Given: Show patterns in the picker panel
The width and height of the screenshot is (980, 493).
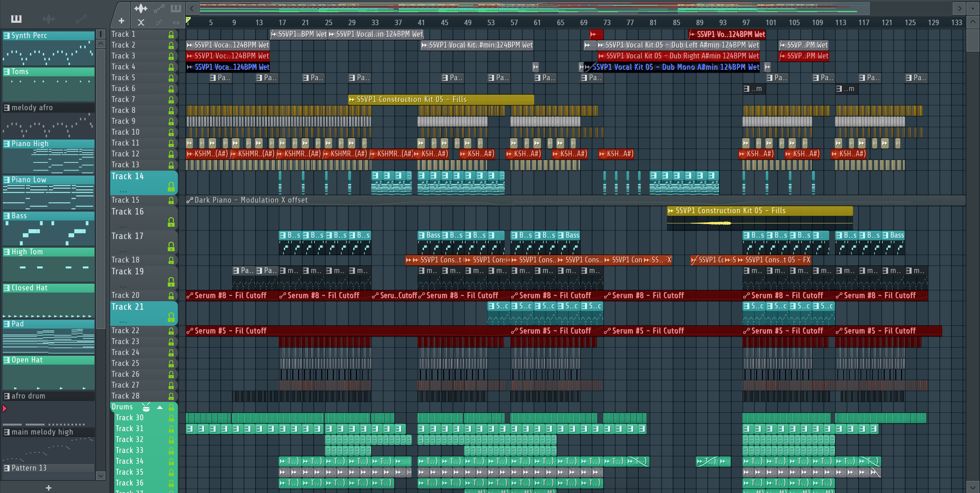Looking at the screenshot, I should (16, 19).
